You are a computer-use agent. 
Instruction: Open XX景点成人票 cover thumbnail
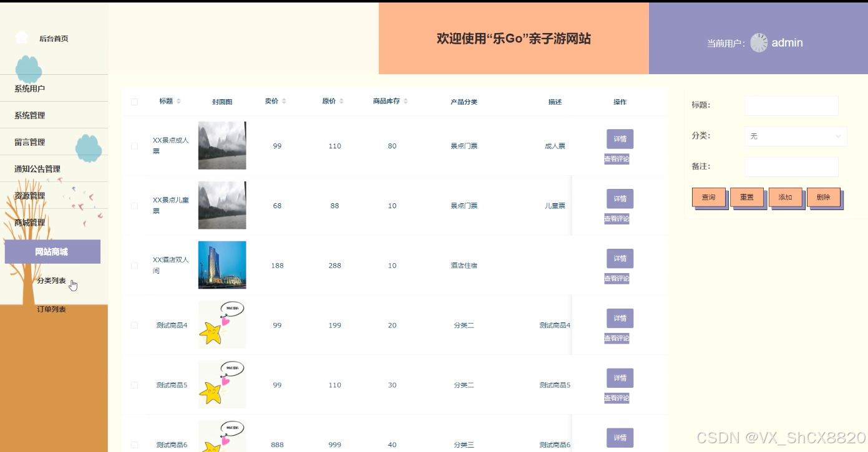click(x=222, y=145)
